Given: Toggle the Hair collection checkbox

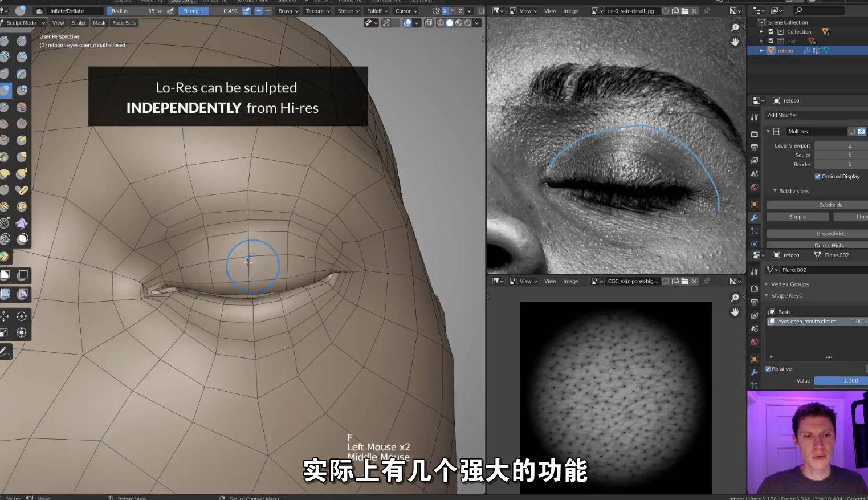Looking at the screenshot, I should pos(771,41).
